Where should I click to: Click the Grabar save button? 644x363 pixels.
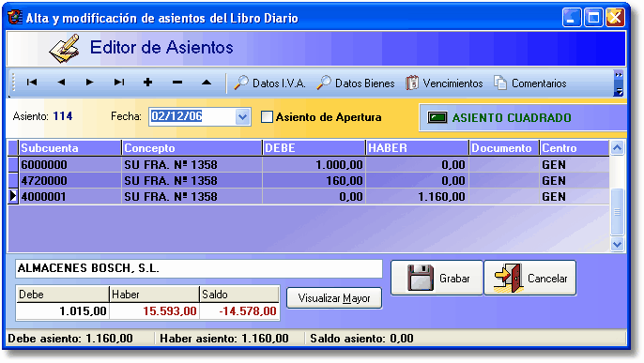437,278
